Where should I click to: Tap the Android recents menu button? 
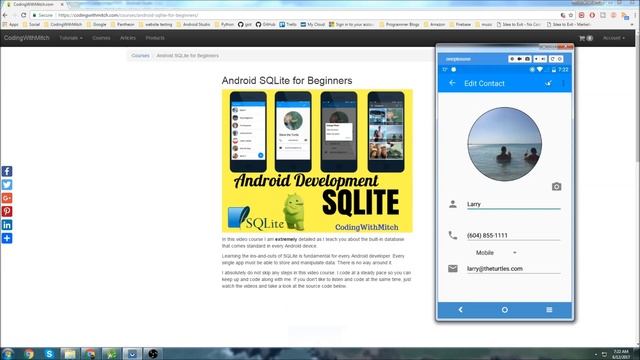(549, 310)
